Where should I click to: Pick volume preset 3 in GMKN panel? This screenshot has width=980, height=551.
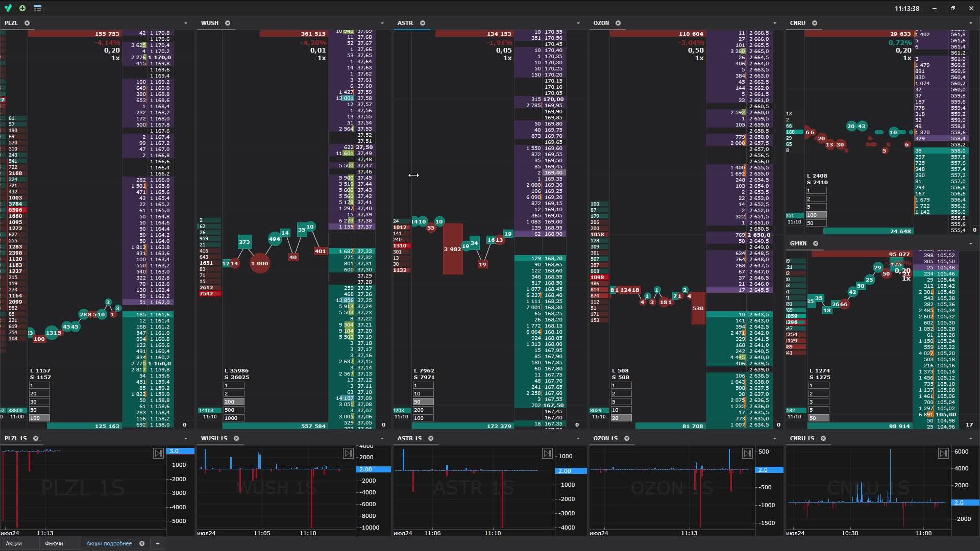[x=818, y=402]
